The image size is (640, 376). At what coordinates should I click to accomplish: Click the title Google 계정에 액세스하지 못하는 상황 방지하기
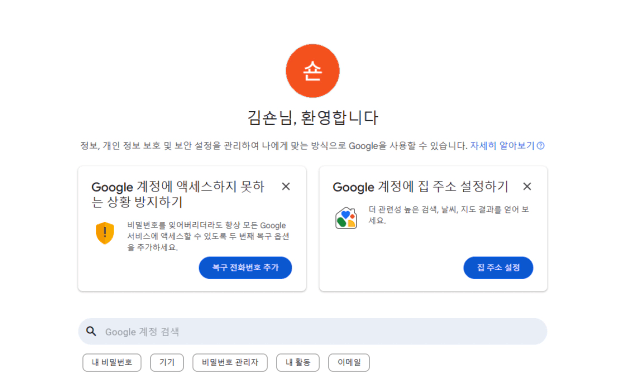click(x=178, y=194)
